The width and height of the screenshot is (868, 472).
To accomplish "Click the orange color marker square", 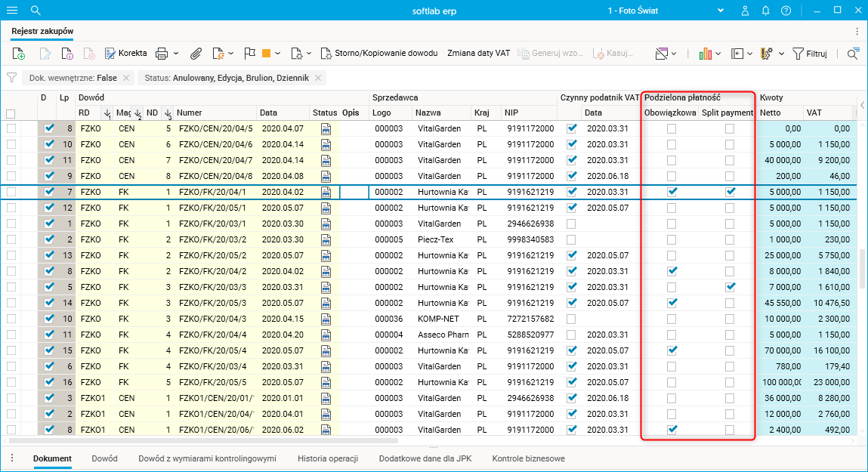I will [x=266, y=54].
